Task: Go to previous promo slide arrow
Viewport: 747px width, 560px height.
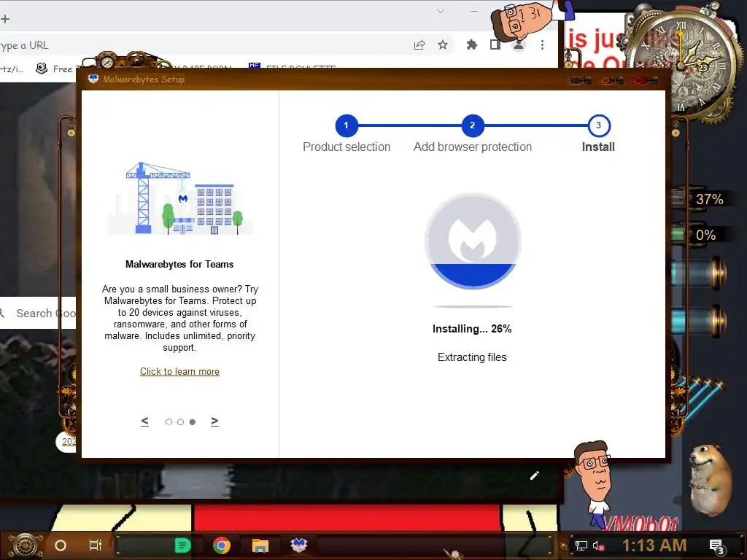Action: click(x=145, y=421)
